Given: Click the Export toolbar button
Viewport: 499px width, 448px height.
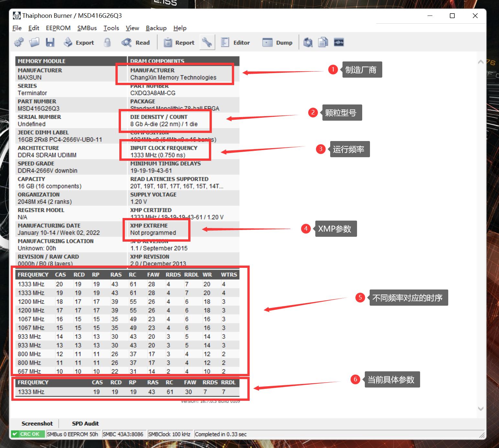Looking at the screenshot, I should coord(79,42).
